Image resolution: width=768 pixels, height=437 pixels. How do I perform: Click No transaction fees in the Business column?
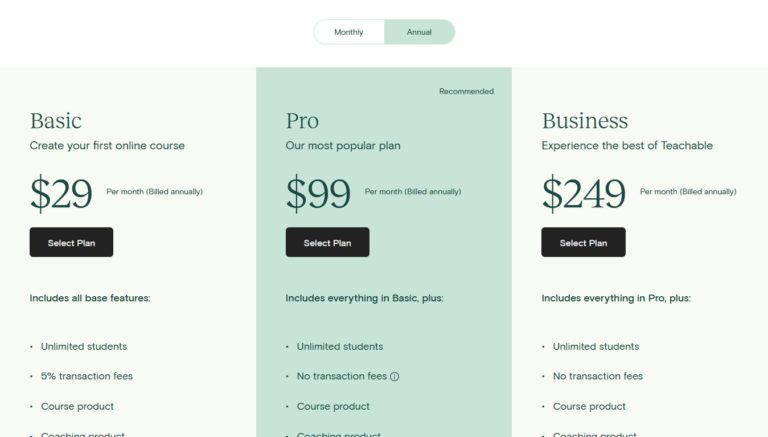598,376
